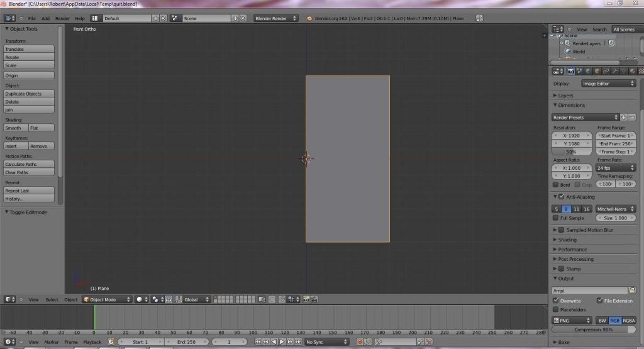644x349 pixels.
Task: Open the Display Image Editor dropdown
Action: [x=608, y=84]
